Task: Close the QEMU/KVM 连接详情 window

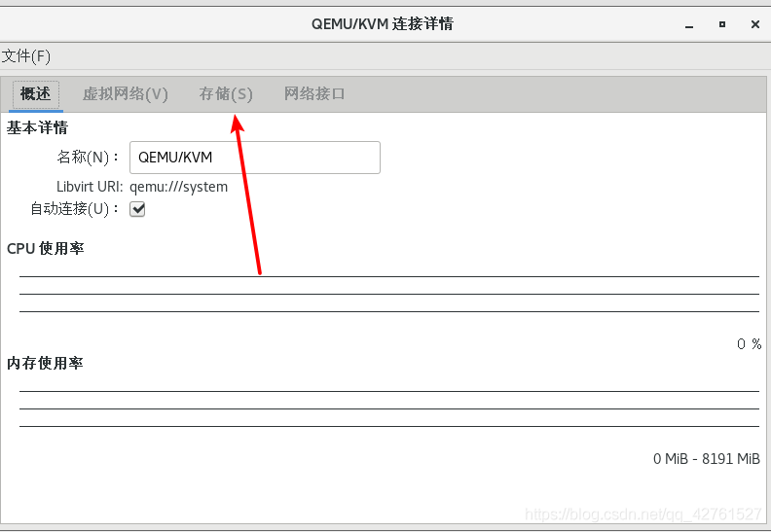Action: click(755, 24)
